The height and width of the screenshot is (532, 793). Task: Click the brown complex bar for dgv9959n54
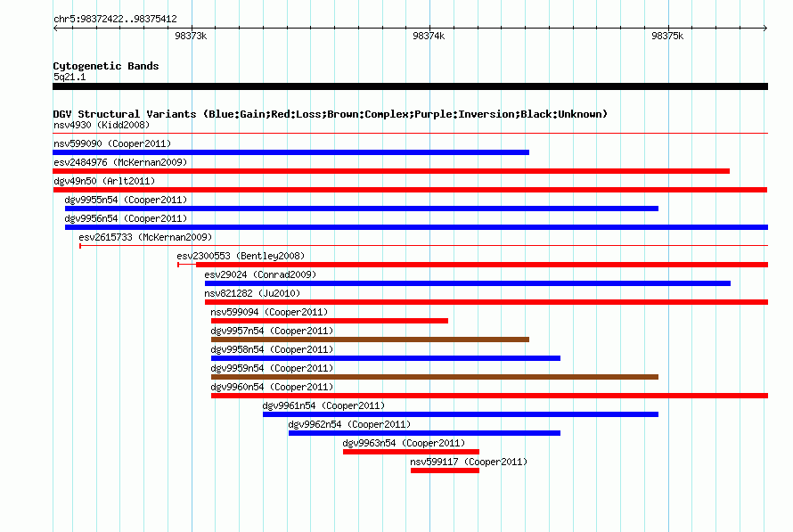click(435, 377)
